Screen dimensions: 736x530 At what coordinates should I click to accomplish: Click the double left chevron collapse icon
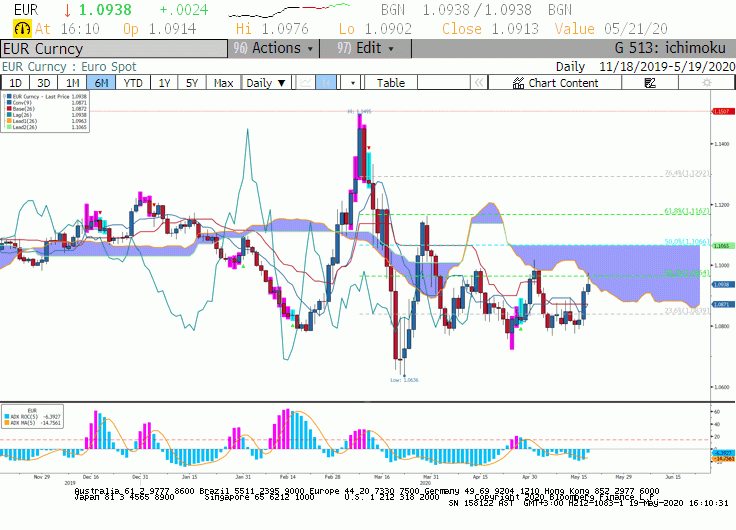[479, 83]
